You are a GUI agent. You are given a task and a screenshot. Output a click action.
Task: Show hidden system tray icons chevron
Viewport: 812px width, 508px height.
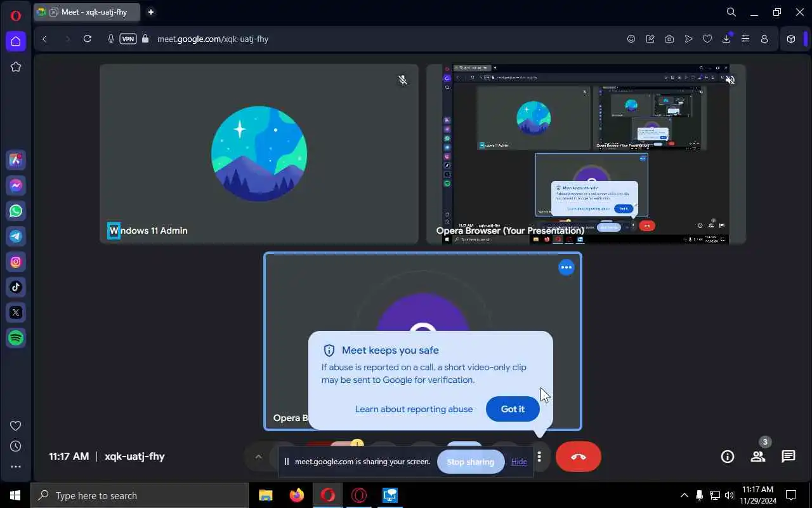(684, 495)
